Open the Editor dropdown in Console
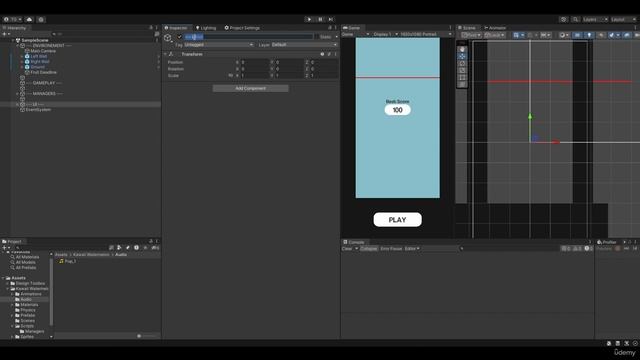Viewport: 640px width, 360px height. (412, 249)
